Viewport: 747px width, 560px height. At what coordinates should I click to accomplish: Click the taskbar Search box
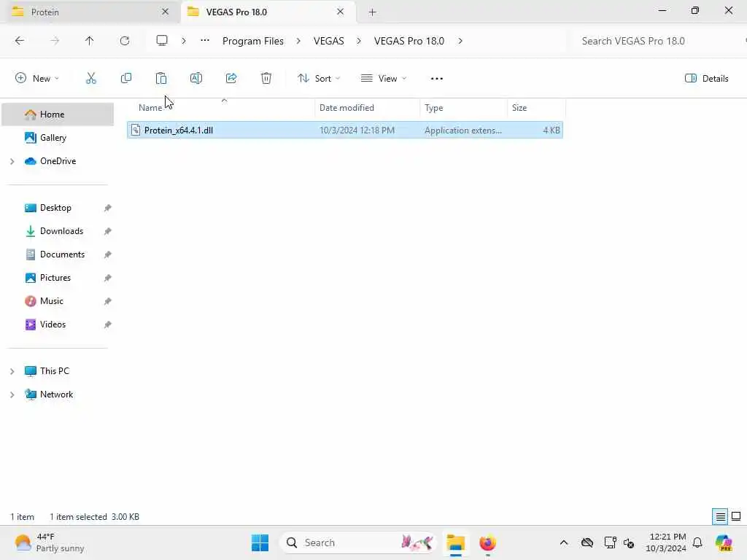point(358,542)
